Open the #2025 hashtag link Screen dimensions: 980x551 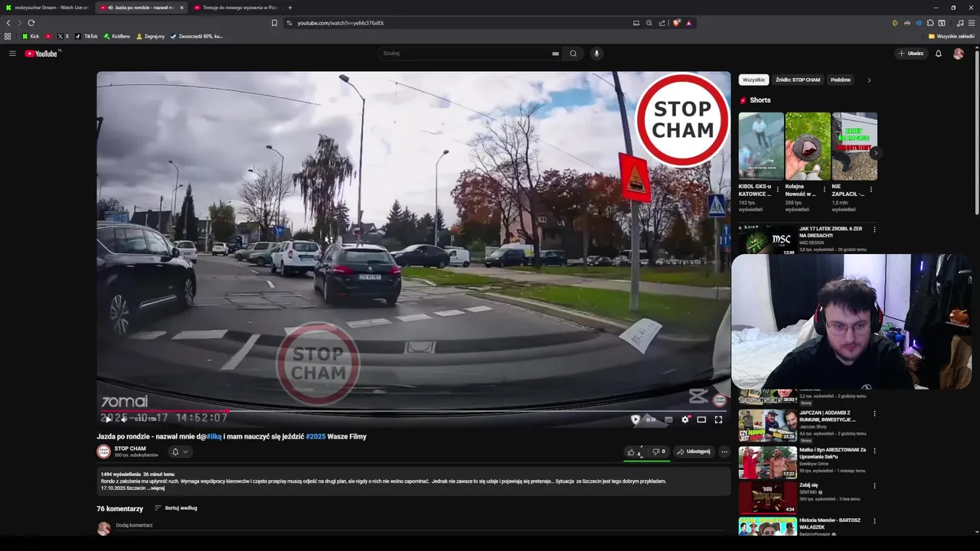click(x=315, y=436)
